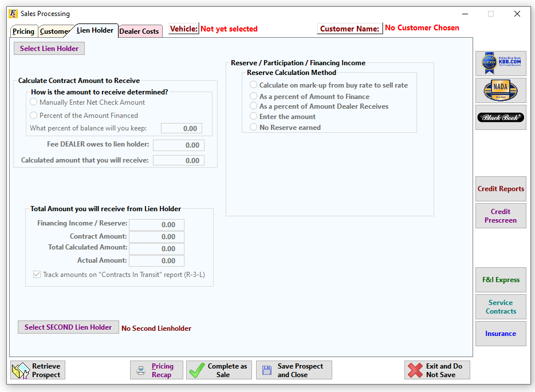Click the Customer Name: button
This screenshot has width=535, height=392.
coord(350,29)
